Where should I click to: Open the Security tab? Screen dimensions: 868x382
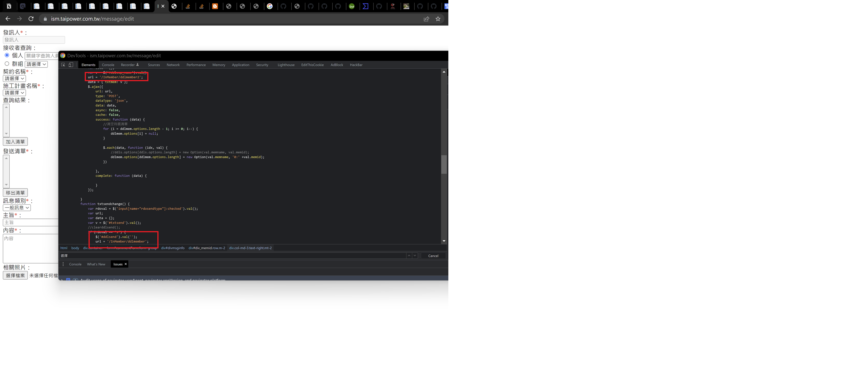262,65
